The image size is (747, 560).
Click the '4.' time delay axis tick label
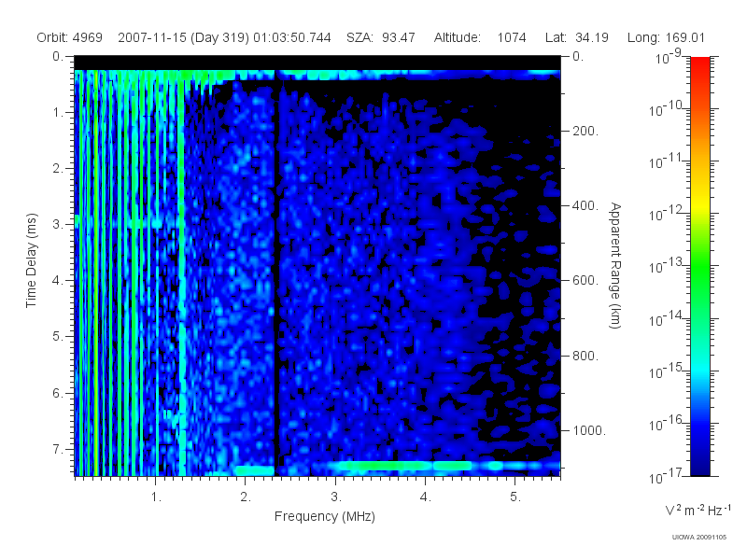pyautogui.click(x=58, y=281)
